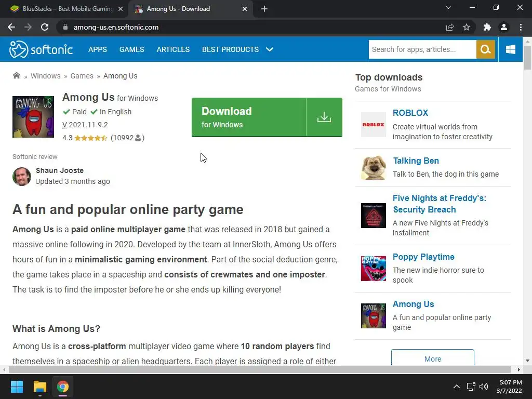This screenshot has width=532, height=399.
Task: Close the BlueStacks tab
Action: coord(121,9)
